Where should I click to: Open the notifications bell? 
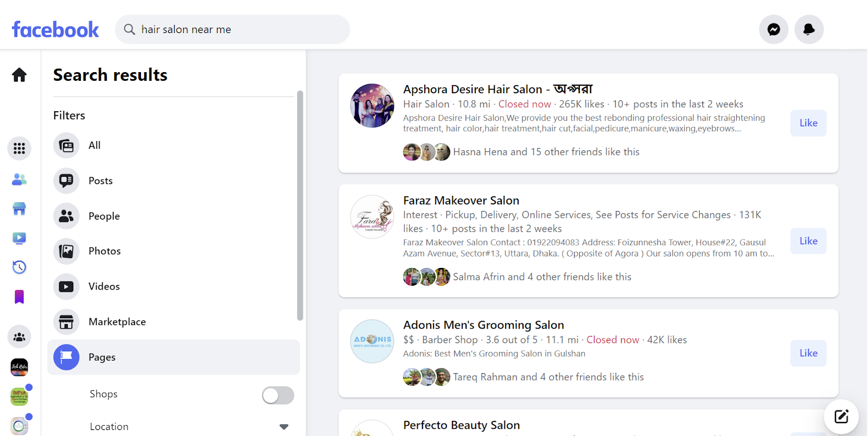click(x=809, y=29)
